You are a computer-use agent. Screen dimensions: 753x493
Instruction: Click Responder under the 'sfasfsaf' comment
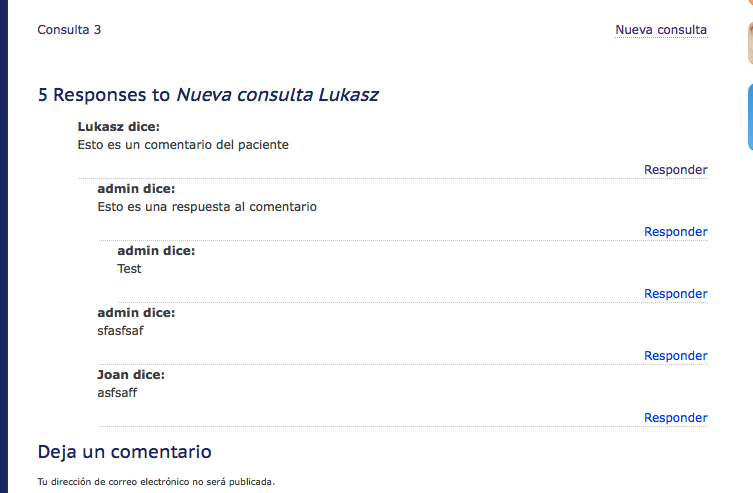(x=676, y=355)
